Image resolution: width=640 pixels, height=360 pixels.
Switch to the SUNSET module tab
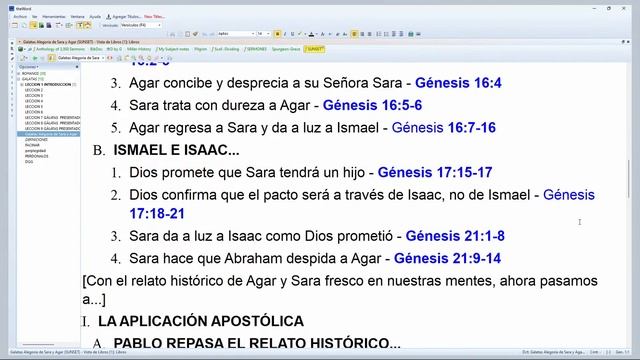click(x=314, y=49)
